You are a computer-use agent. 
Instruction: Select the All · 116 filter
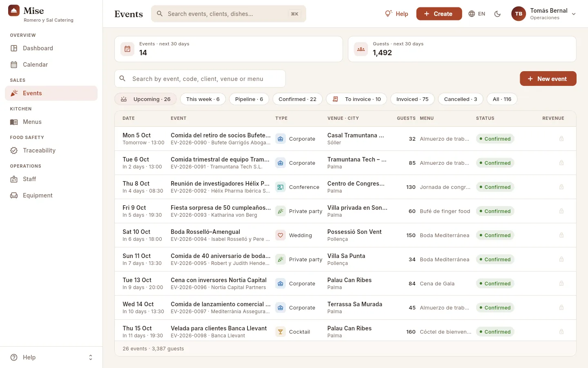pyautogui.click(x=502, y=99)
